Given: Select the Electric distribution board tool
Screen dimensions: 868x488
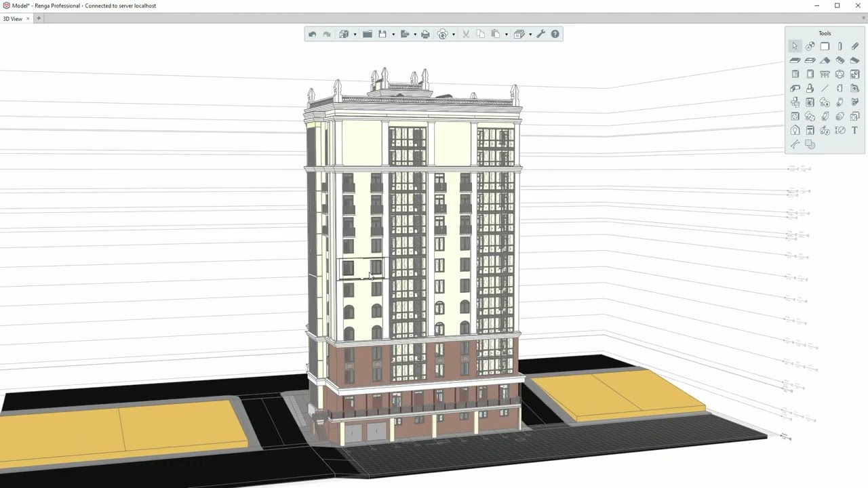Looking at the screenshot, I should pyautogui.click(x=810, y=130).
